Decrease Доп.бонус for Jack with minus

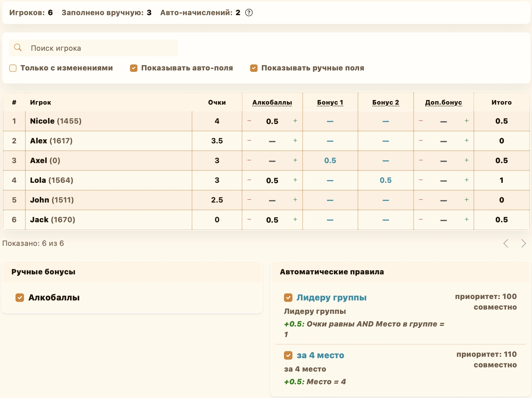click(x=421, y=219)
